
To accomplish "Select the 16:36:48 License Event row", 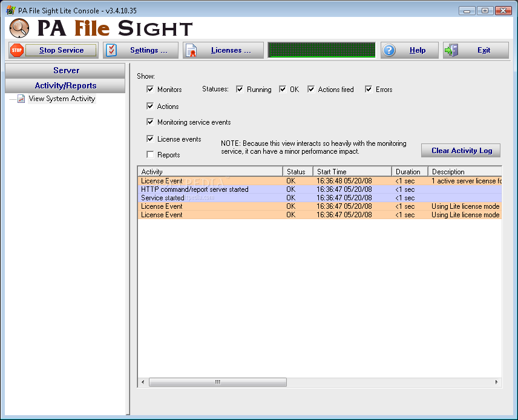I will 320,181.
